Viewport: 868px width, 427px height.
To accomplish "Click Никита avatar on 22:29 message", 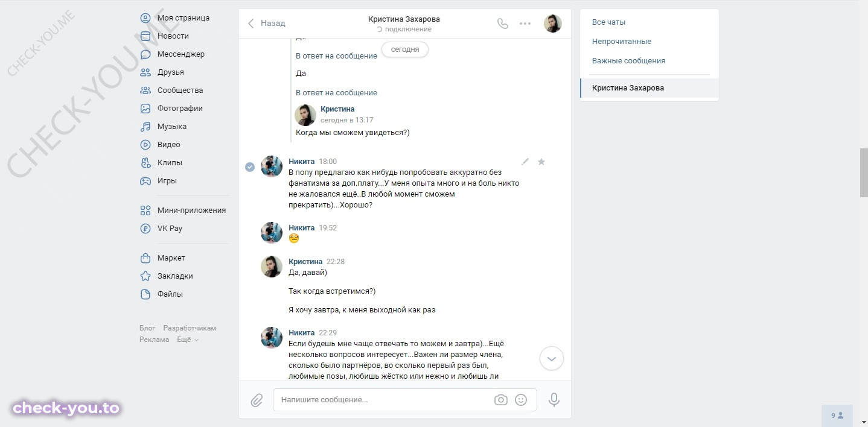I will [x=272, y=338].
